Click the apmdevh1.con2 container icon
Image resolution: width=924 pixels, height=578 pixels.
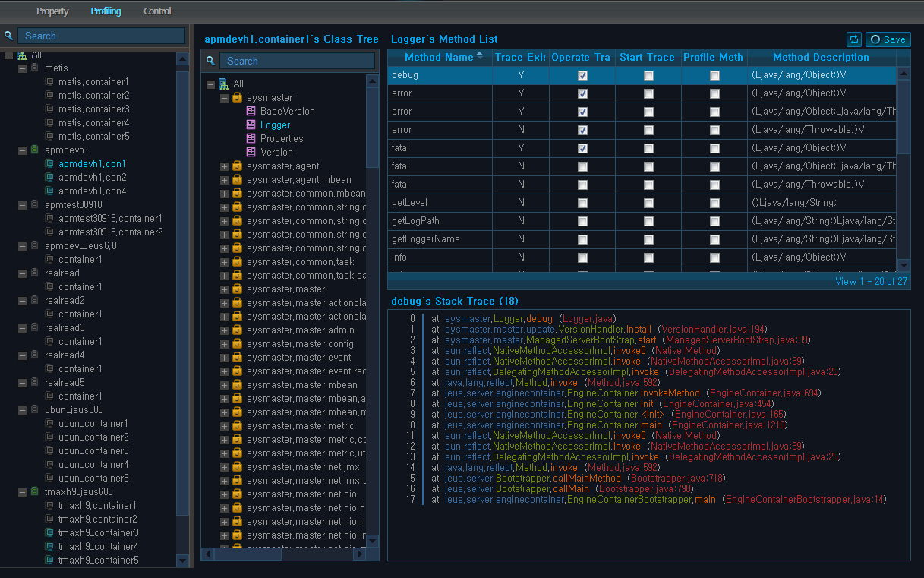(49, 177)
